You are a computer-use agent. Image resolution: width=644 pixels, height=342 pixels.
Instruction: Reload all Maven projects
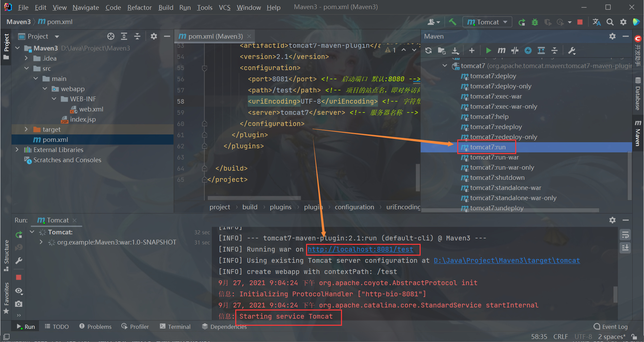coord(428,50)
